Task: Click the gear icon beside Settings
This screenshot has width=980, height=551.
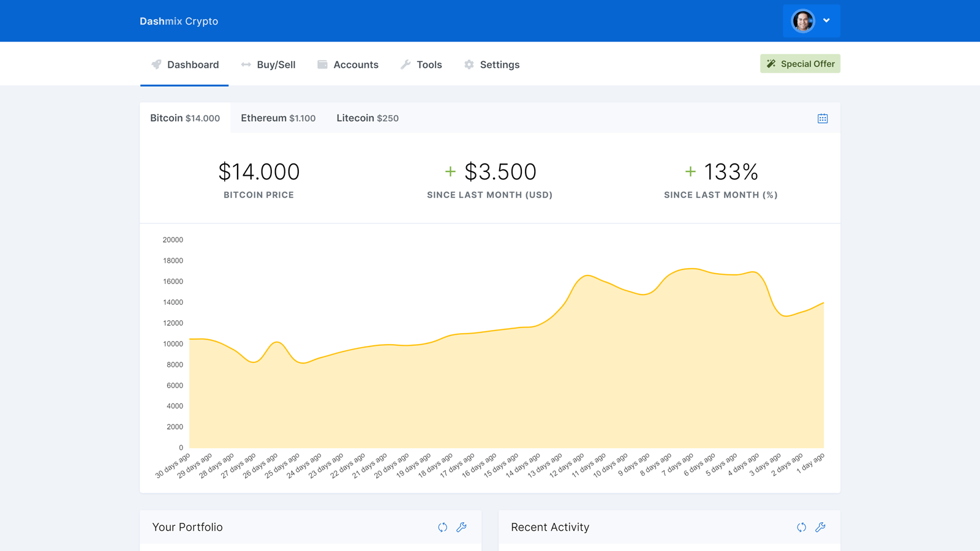Action: point(469,64)
